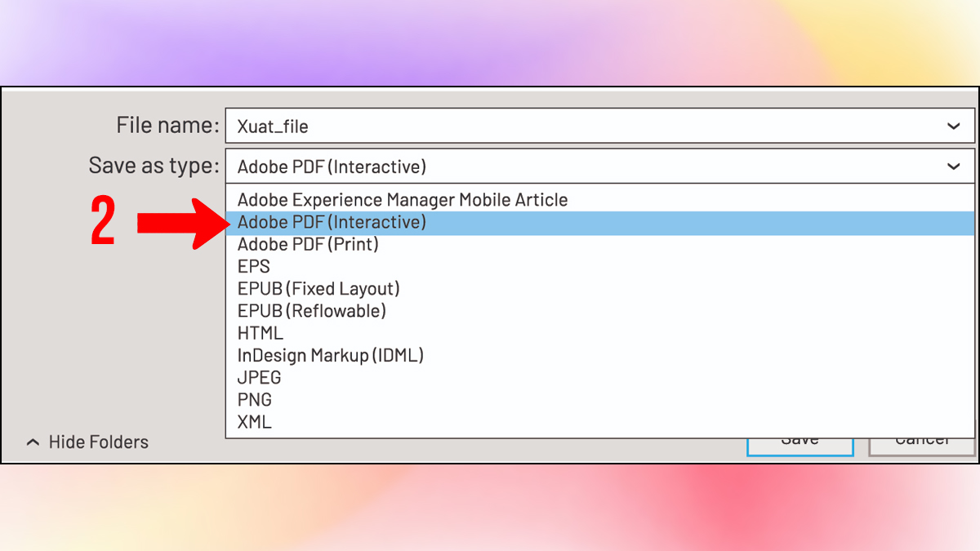Select InDesign Markup (IDML) format
The width and height of the screenshot is (980, 551).
click(x=599, y=355)
